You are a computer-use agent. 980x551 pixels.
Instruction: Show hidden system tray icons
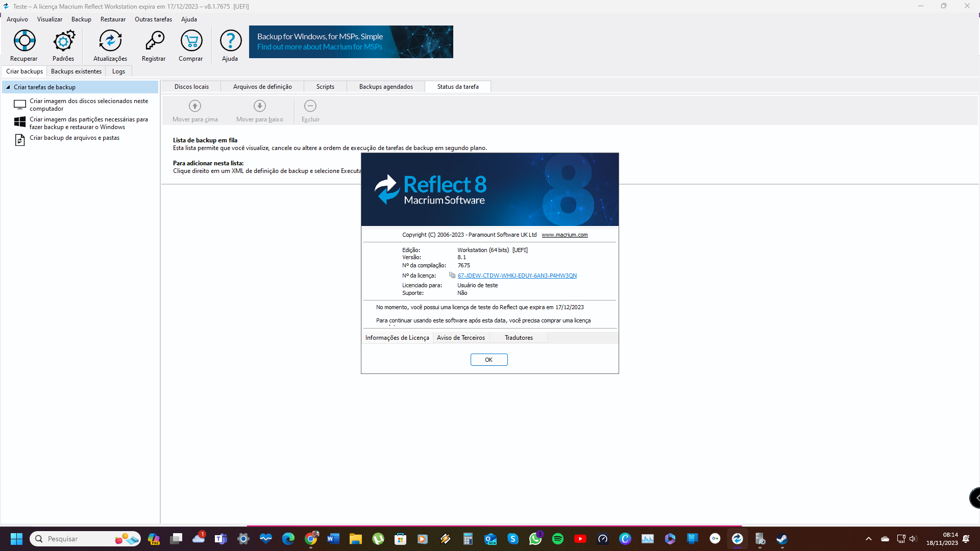pyautogui.click(x=869, y=539)
